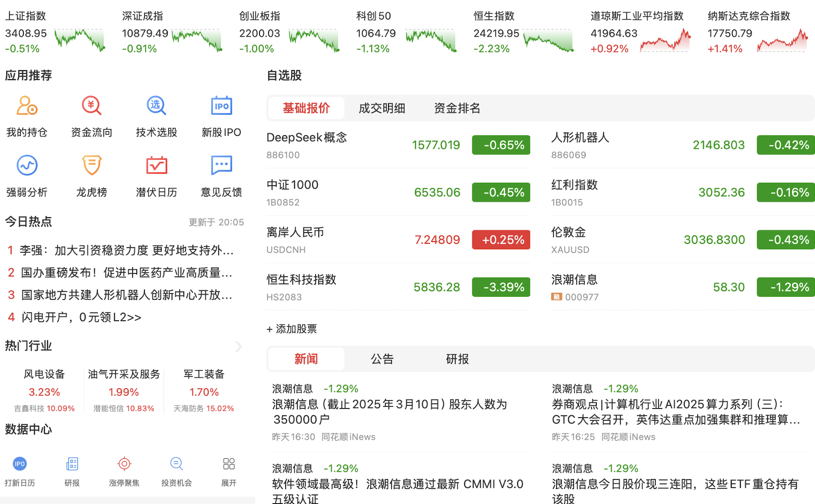Open the 龙虎榜 shield icon
The image size is (815, 504).
coord(91,165)
